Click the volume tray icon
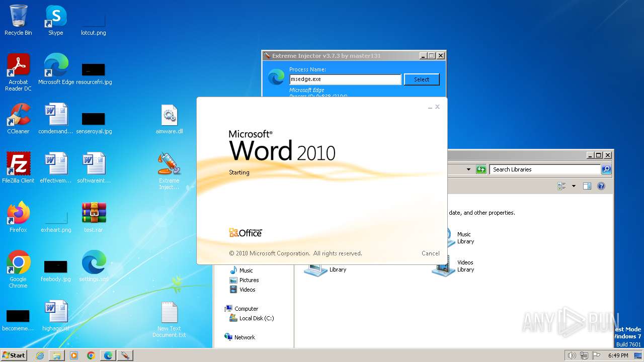The width and height of the screenshot is (644, 362). click(x=572, y=355)
